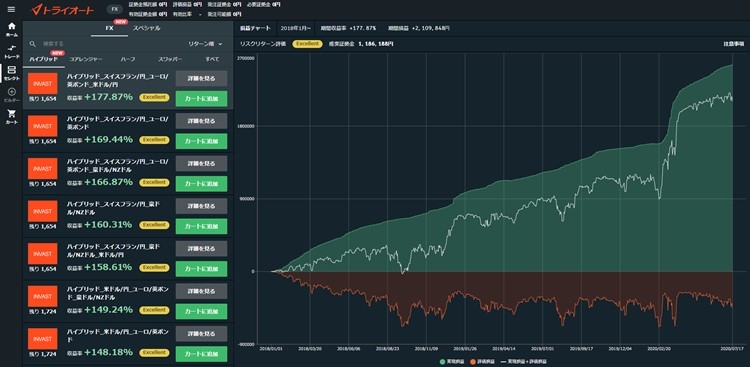Click the +148.18% return rate value
The width and height of the screenshot is (750, 367).
pos(109,353)
